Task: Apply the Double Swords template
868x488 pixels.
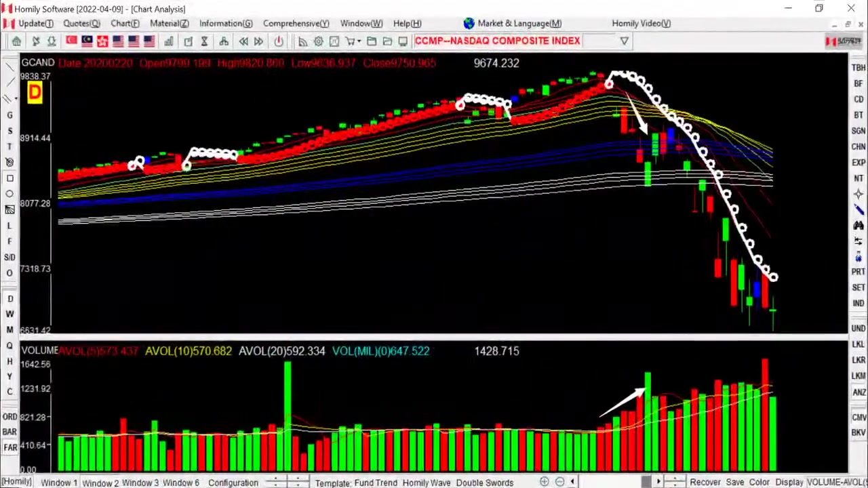Action: point(484,483)
